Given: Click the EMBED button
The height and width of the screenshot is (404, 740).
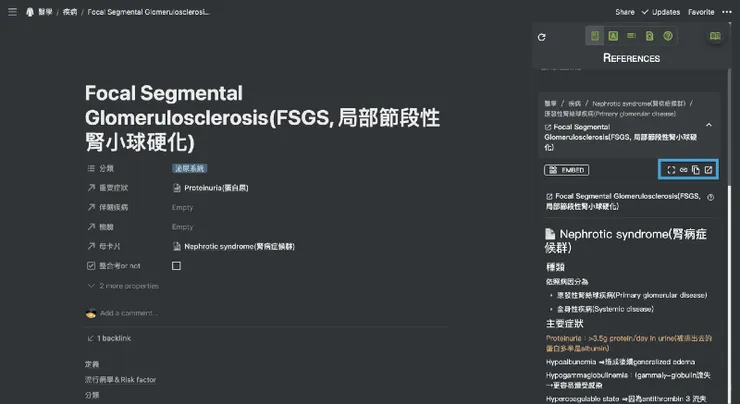Looking at the screenshot, I should pos(566,170).
